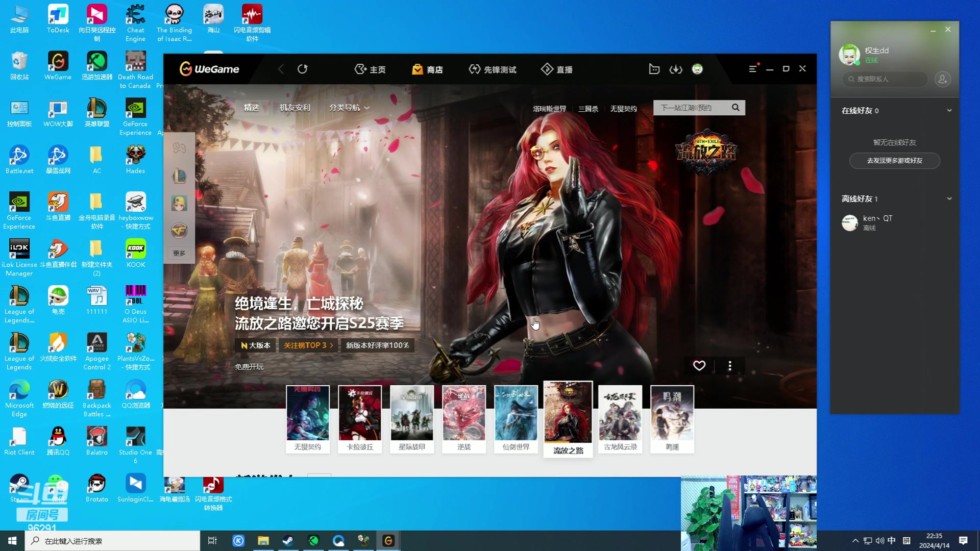980x551 pixels.
Task: Open League of Legends sidebar icon
Action: [x=179, y=176]
